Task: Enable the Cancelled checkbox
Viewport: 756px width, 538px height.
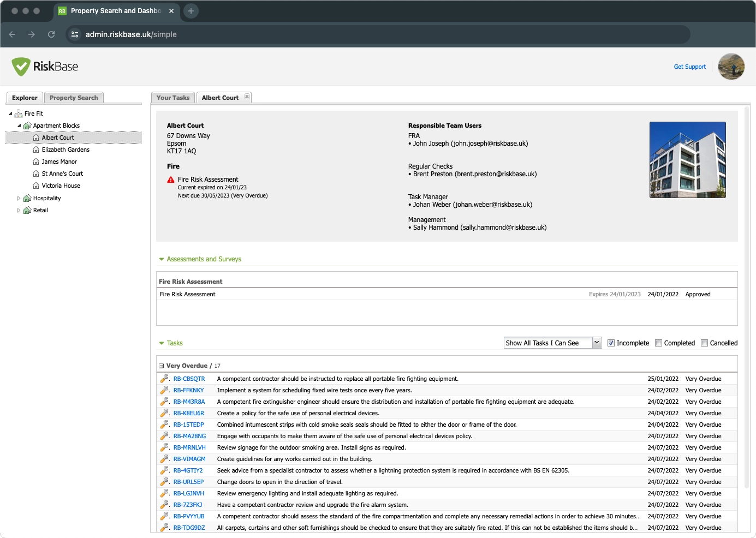Action: 705,343
